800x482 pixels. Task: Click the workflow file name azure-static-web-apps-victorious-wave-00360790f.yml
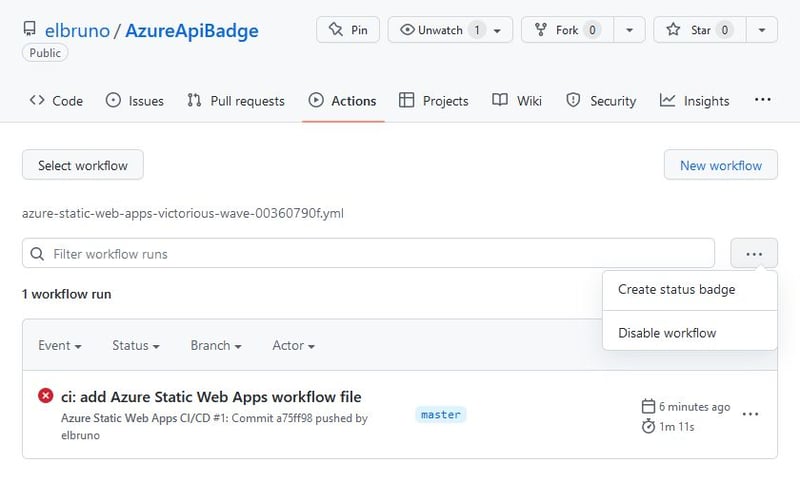[x=183, y=213]
